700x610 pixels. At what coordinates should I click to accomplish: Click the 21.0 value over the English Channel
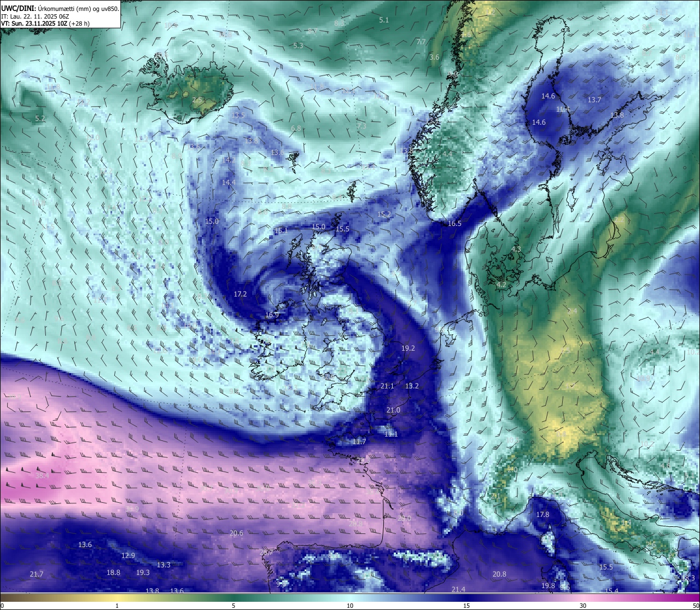[x=393, y=410]
